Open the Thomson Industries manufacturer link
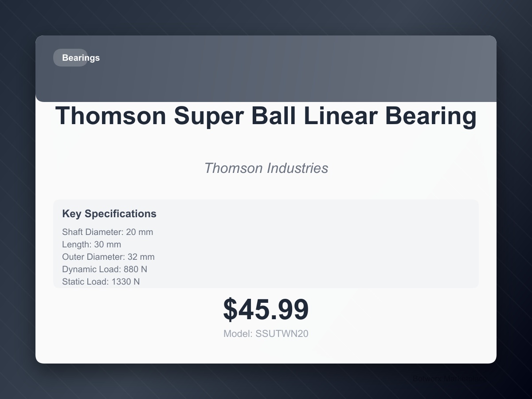 pos(266,168)
